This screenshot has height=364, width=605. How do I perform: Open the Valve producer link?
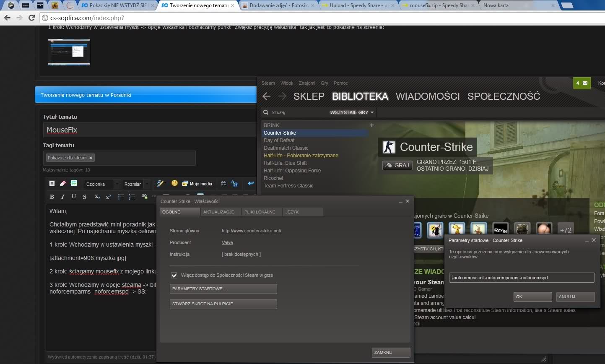[227, 242]
